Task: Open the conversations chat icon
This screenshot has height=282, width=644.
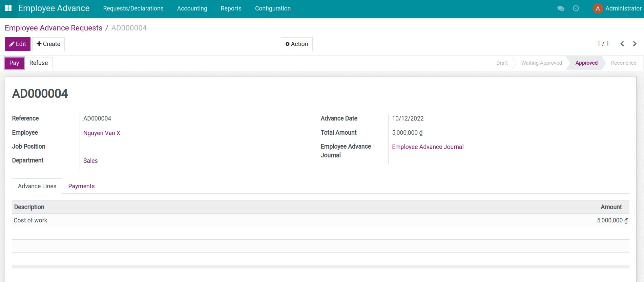Action: click(561, 8)
